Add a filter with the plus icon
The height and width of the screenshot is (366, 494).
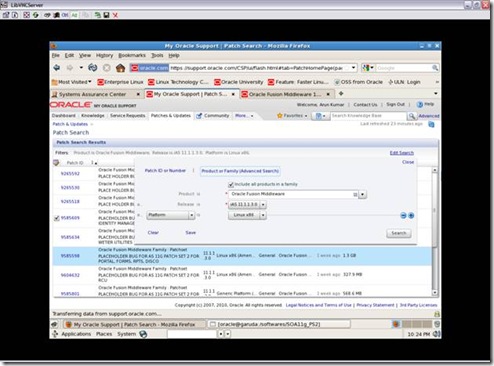pyautogui.click(x=411, y=216)
